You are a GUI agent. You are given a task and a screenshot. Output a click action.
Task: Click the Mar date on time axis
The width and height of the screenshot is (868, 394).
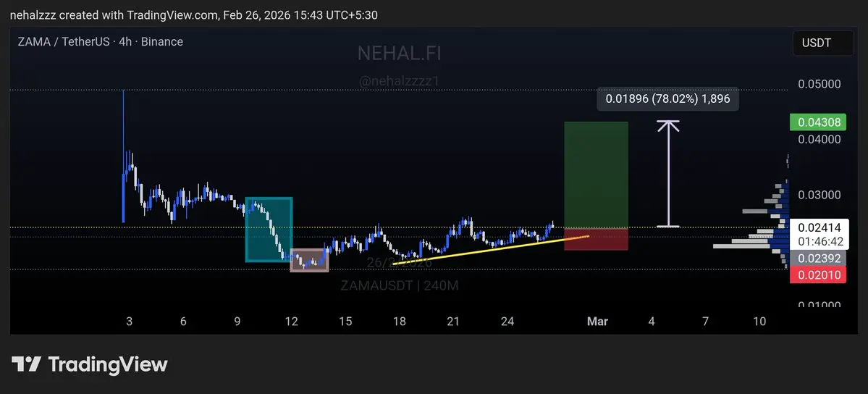click(x=597, y=322)
